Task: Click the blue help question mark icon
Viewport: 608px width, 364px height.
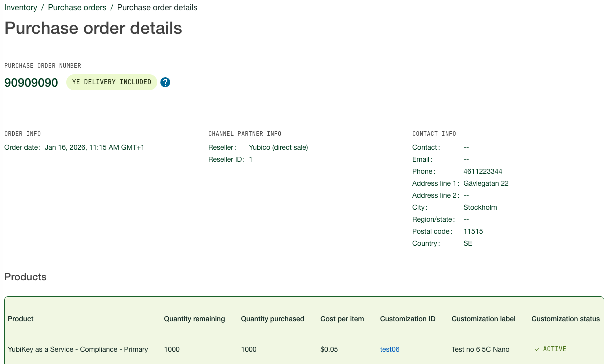Action: 165,82
